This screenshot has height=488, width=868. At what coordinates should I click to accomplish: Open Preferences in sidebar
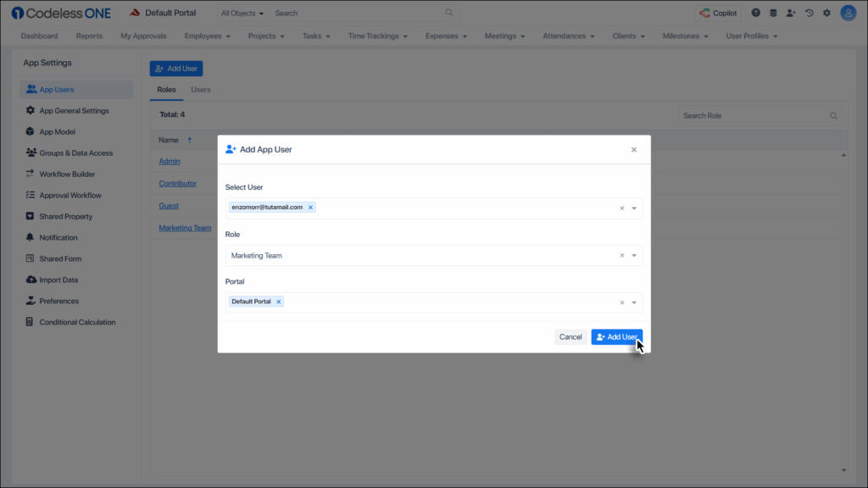(77, 301)
